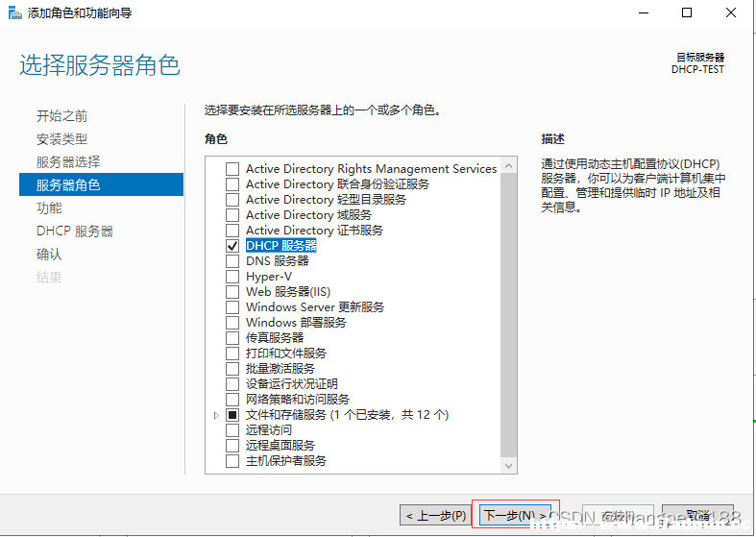
Task: Select the Hyper-V role label
Action: click(269, 277)
